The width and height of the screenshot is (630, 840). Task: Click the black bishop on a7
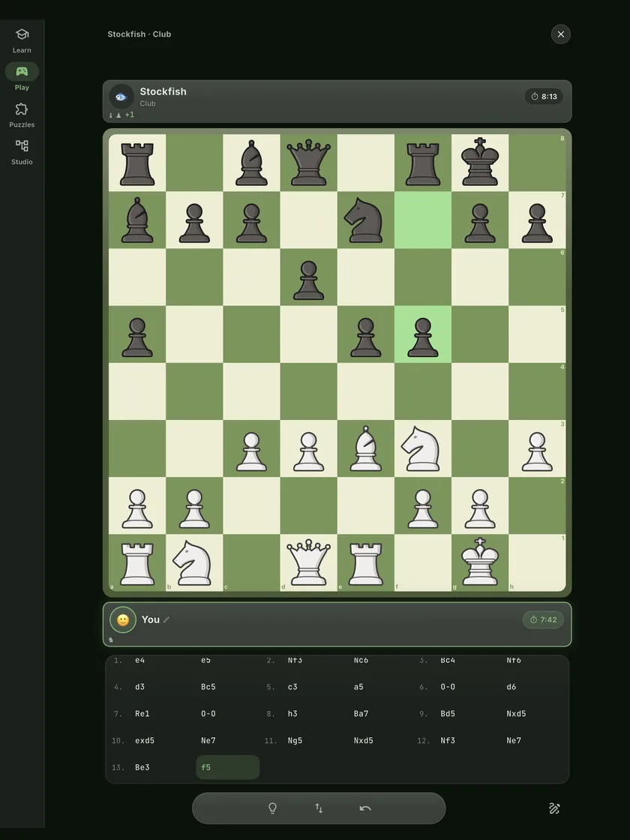click(x=137, y=220)
